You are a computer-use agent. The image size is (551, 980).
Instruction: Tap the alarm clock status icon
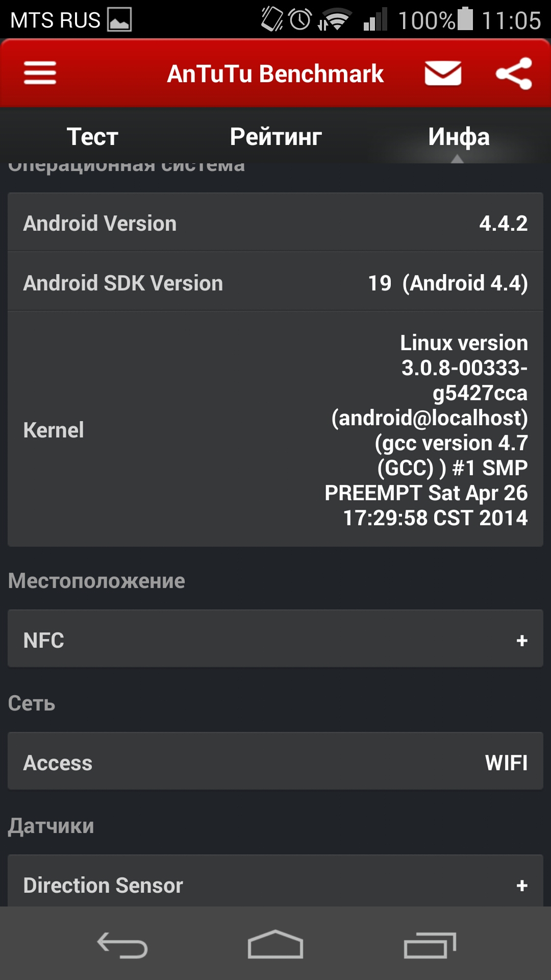point(300,19)
